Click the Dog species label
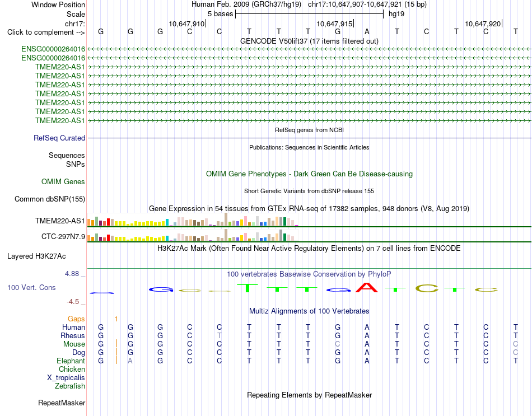This screenshot has width=532, height=416. tap(78, 353)
